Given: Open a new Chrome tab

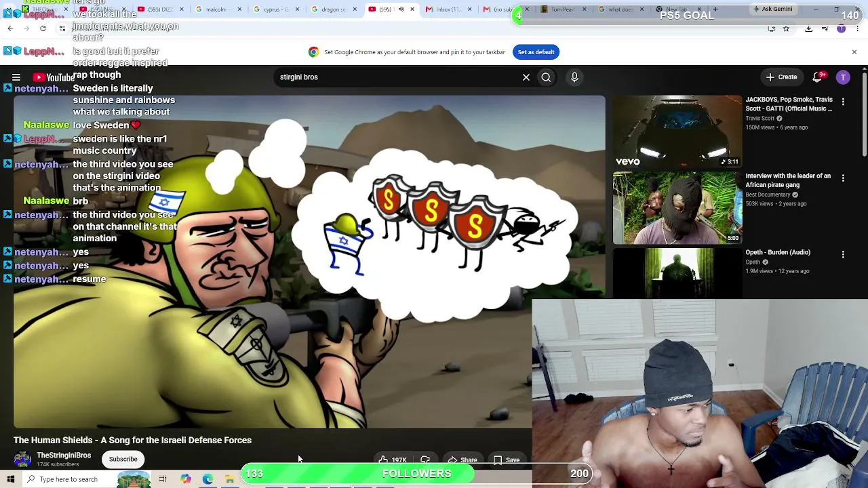Looking at the screenshot, I should tap(715, 9).
